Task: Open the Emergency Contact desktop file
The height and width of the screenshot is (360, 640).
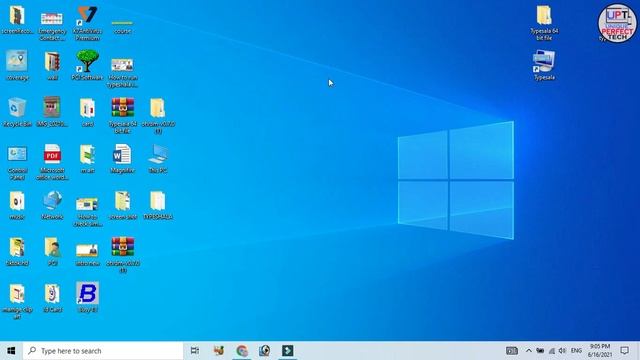Action: tap(52, 25)
